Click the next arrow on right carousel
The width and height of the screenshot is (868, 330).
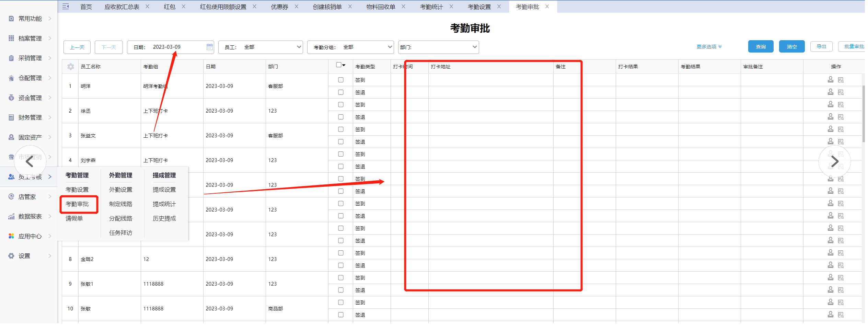(x=834, y=161)
